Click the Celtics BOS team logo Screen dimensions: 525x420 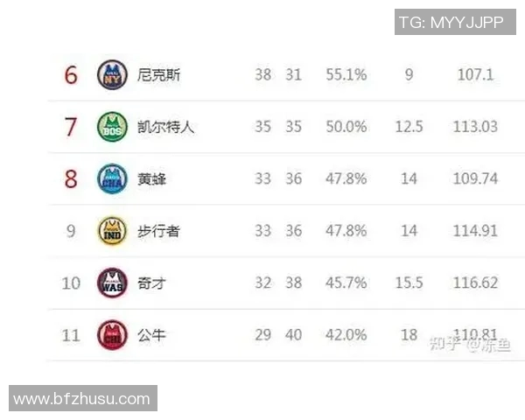[111, 127]
